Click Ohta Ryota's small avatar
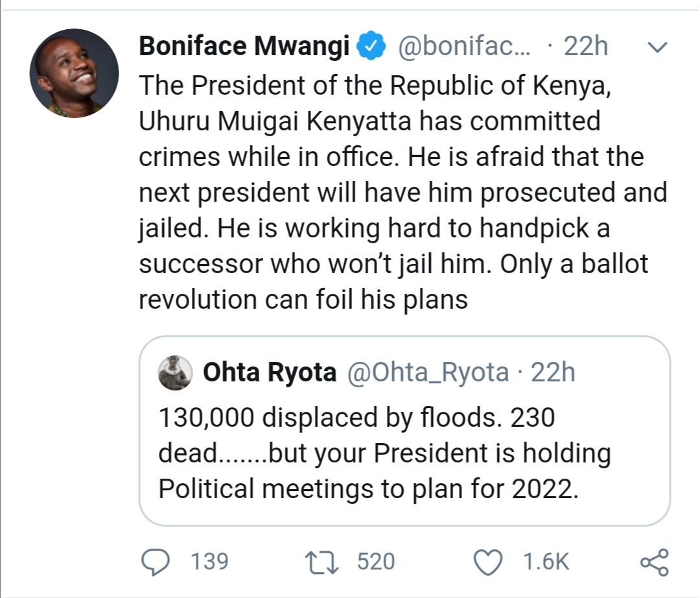The image size is (700, 598). (176, 372)
